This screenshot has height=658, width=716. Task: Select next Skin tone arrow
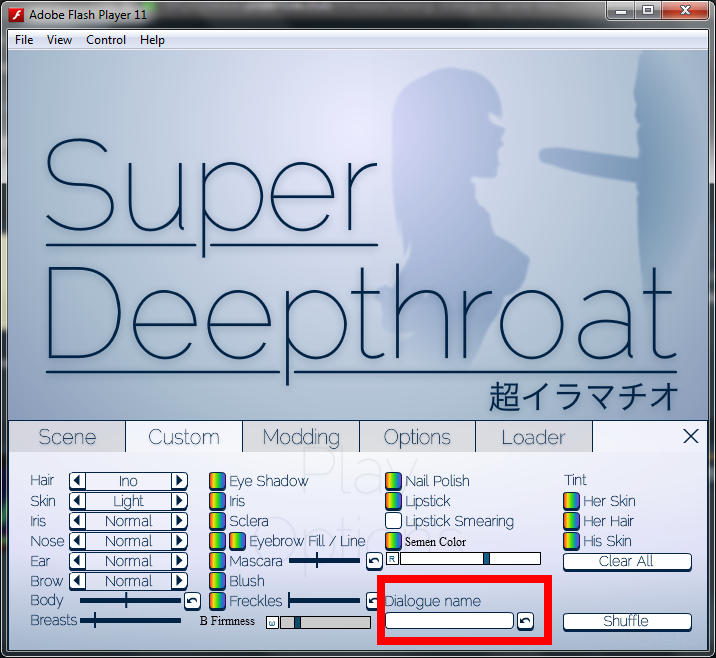click(179, 501)
